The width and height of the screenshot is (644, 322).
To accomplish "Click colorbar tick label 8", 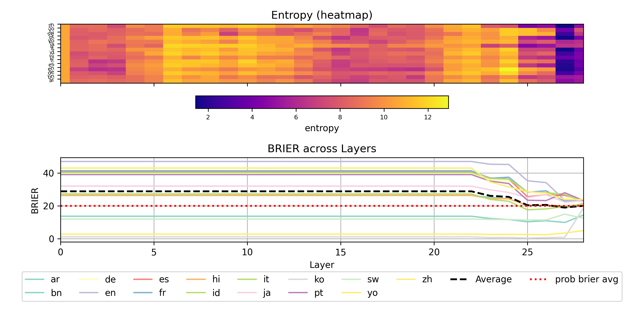I will click(340, 117).
